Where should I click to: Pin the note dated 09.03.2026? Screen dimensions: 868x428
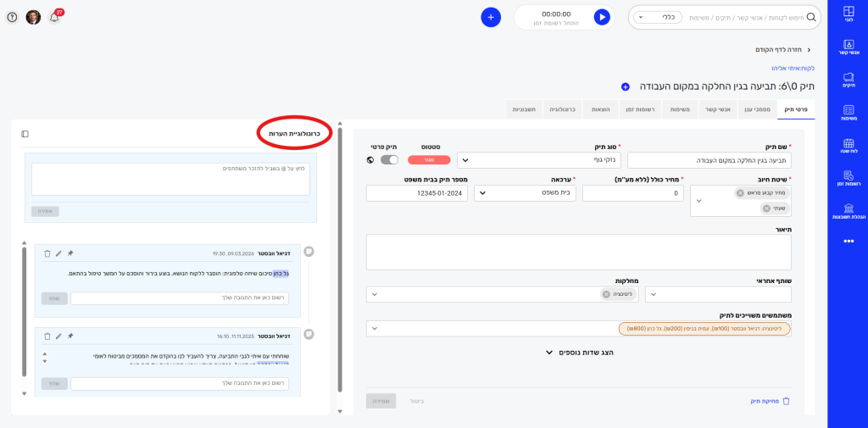[70, 253]
